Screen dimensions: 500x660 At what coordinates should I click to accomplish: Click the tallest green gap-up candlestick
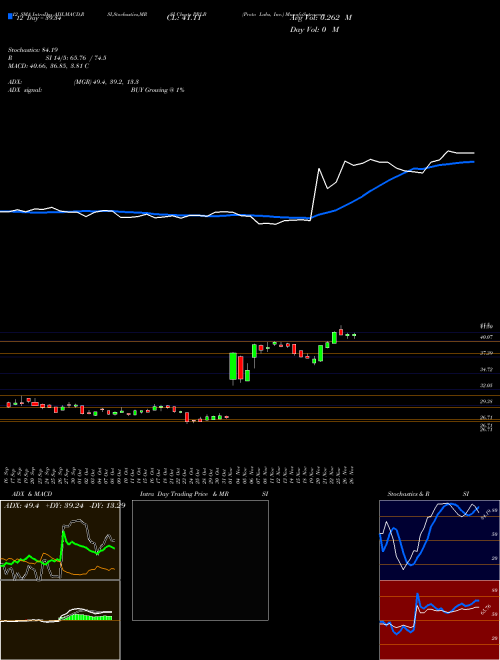pyautogui.click(x=233, y=366)
